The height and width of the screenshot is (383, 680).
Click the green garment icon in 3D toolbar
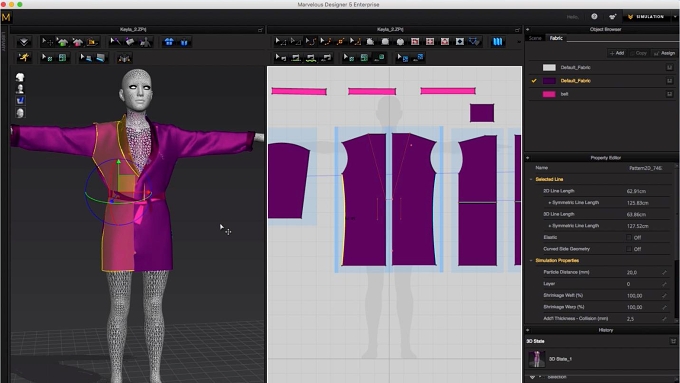coord(62,42)
